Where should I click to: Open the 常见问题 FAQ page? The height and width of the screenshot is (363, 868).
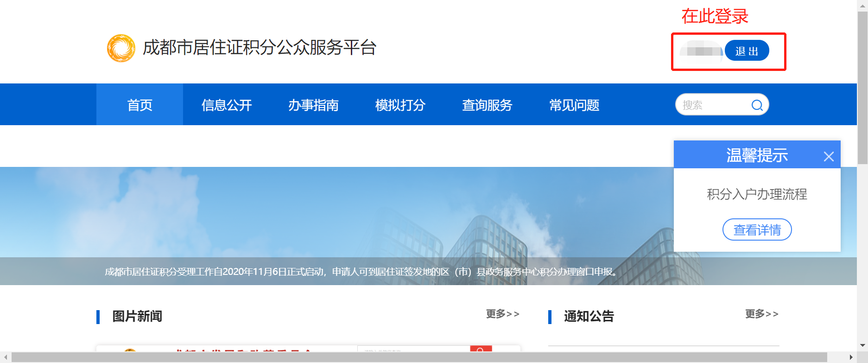pyautogui.click(x=574, y=105)
